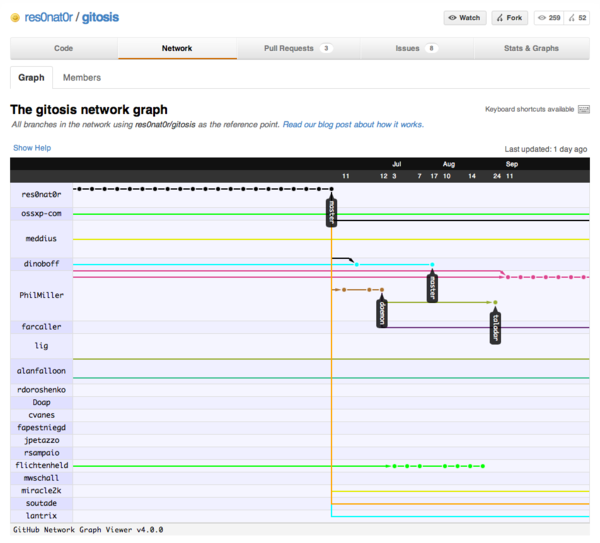View the 52 forks count

point(577,18)
